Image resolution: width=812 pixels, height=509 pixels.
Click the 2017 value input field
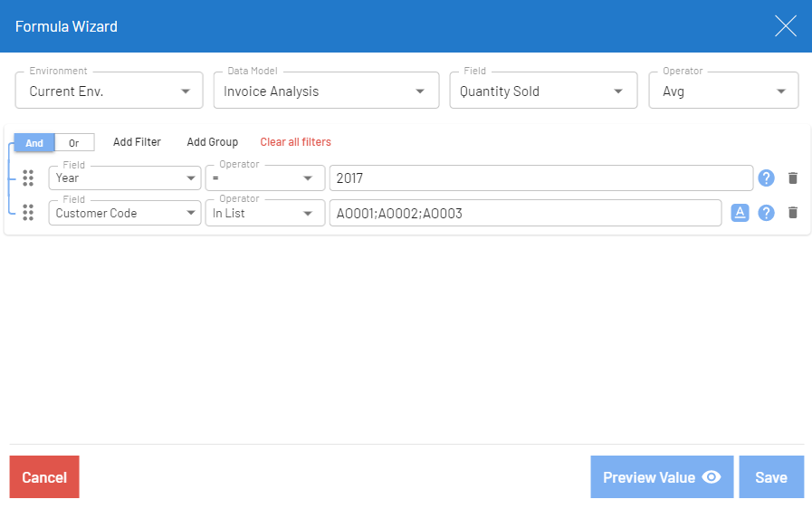point(540,178)
